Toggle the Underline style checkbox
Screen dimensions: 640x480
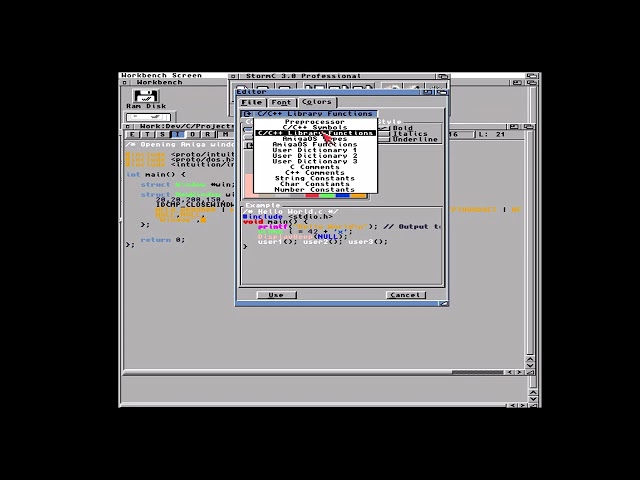pos(384,140)
